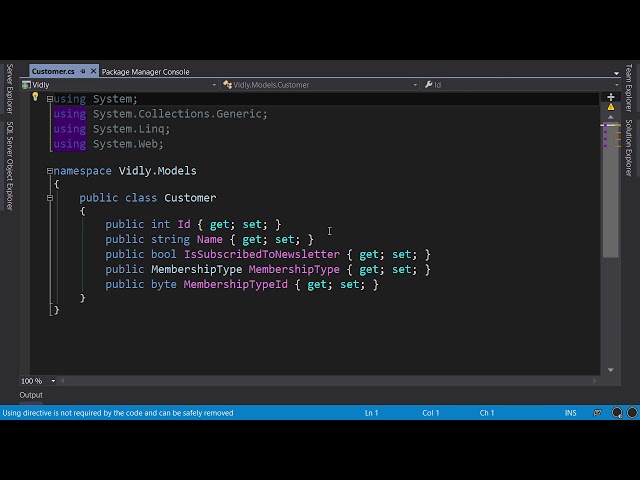
Task: Click the first status bar notification icon
Action: point(598,413)
